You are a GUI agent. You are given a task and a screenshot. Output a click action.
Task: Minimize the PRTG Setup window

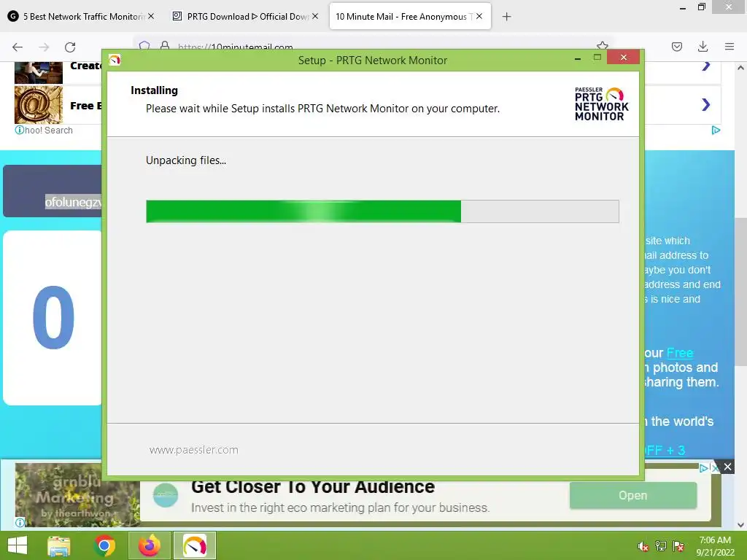point(578,58)
